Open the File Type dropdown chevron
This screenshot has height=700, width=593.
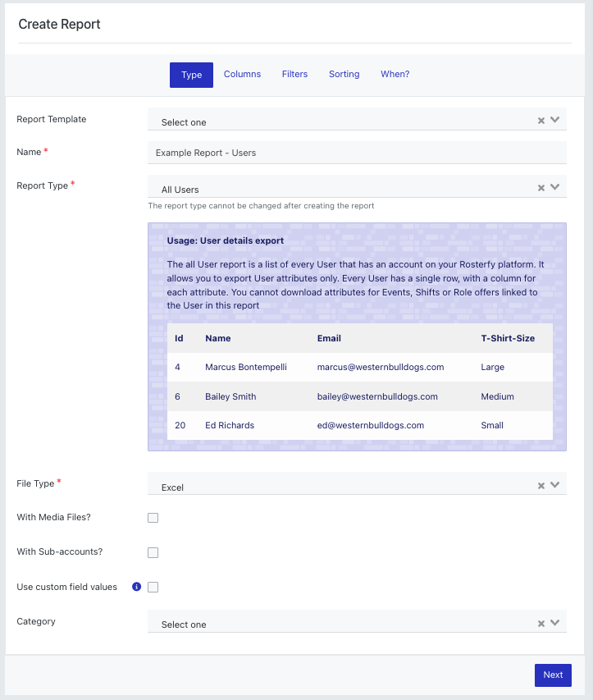[554, 485]
